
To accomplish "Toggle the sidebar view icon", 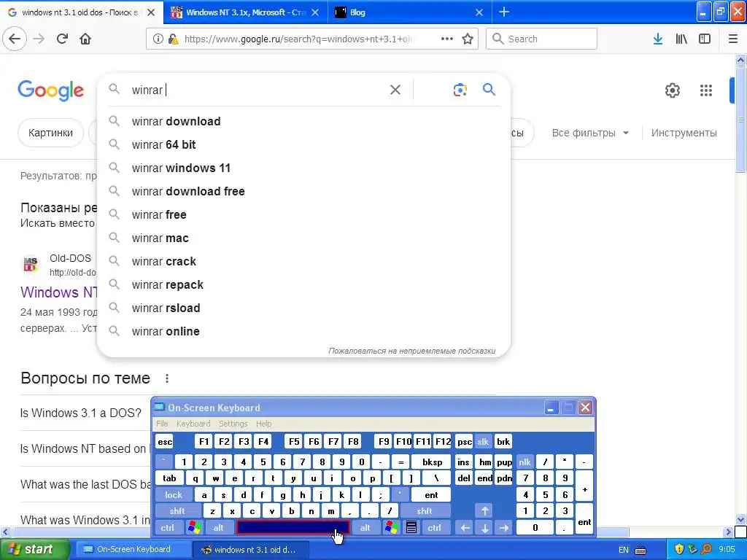I will coord(705,39).
